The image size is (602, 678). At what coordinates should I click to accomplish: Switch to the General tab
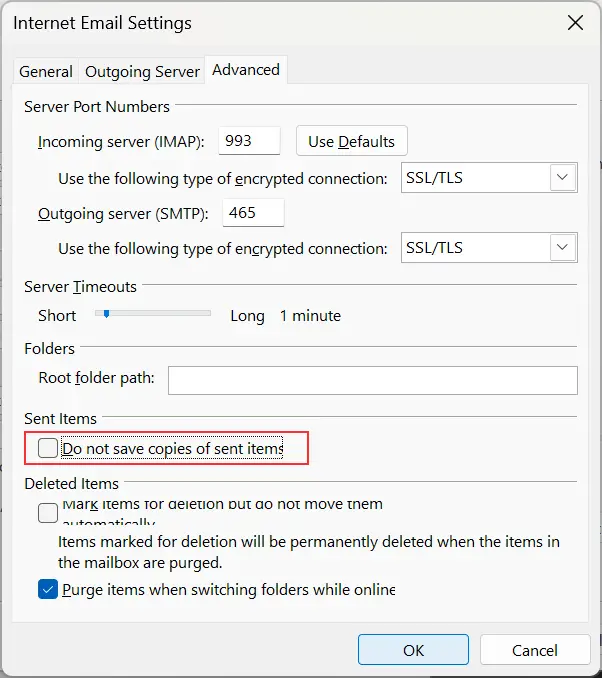(x=46, y=71)
